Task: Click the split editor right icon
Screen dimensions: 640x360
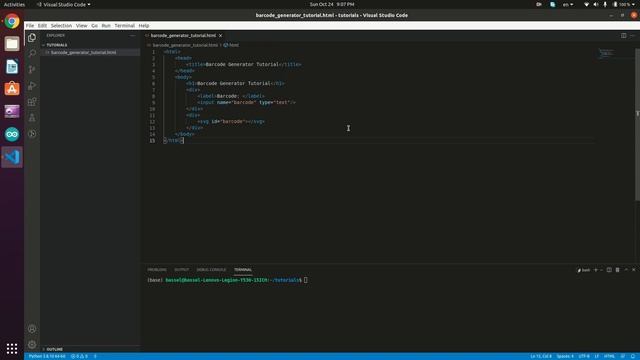Action: [x=624, y=36]
